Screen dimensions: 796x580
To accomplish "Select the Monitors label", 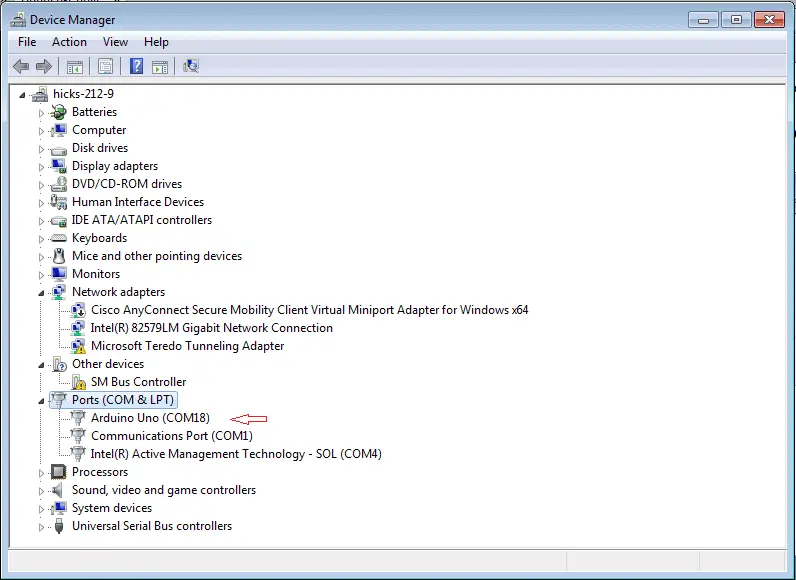I will (x=96, y=274).
